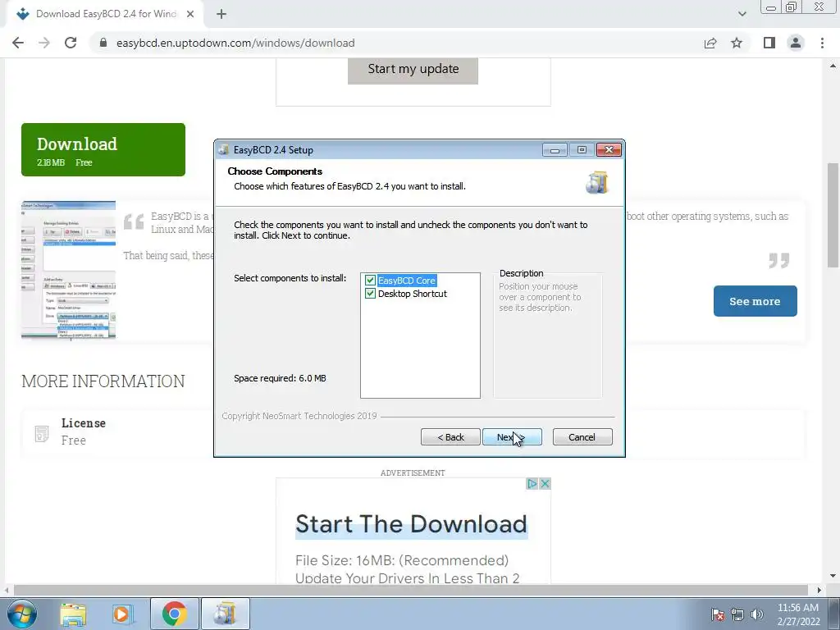Click the scroll down arrow of page

[833, 577]
